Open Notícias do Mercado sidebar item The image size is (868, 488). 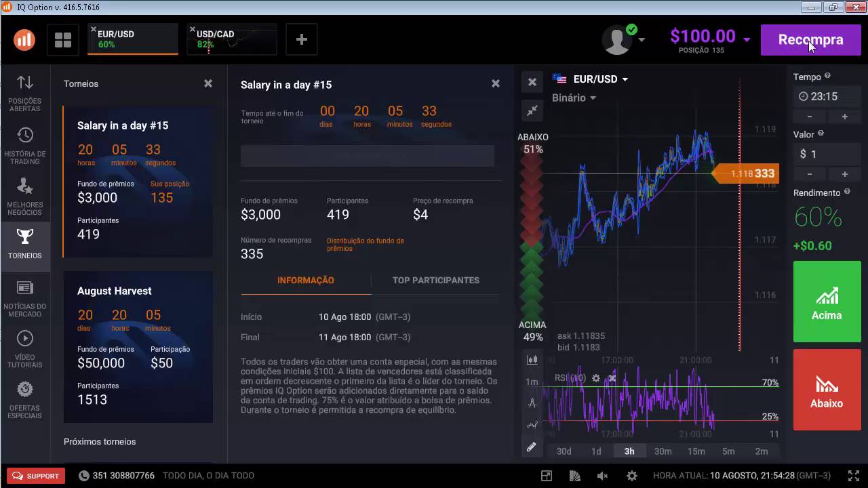pyautogui.click(x=25, y=298)
